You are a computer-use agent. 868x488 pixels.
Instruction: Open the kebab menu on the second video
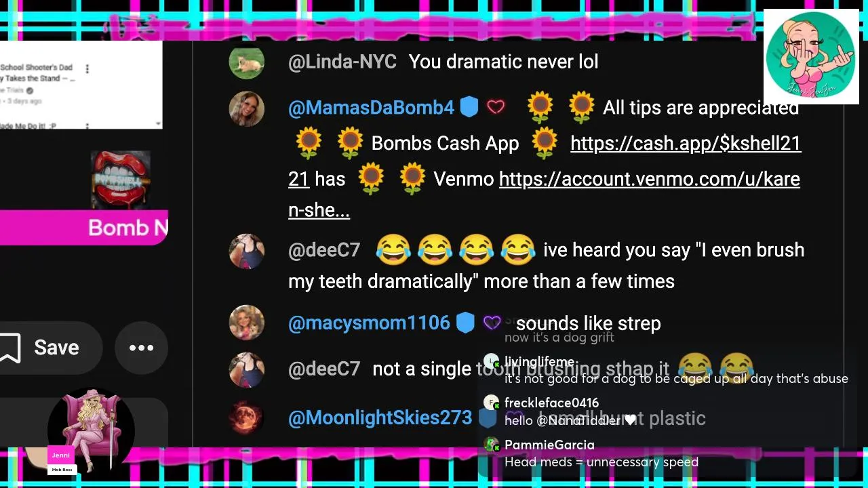pos(87,125)
